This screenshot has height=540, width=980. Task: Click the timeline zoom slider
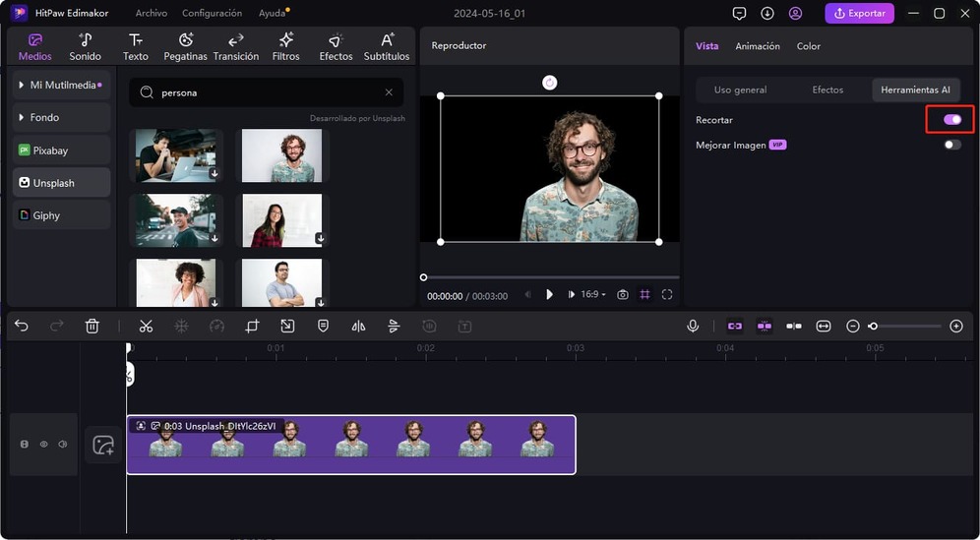[905, 327]
